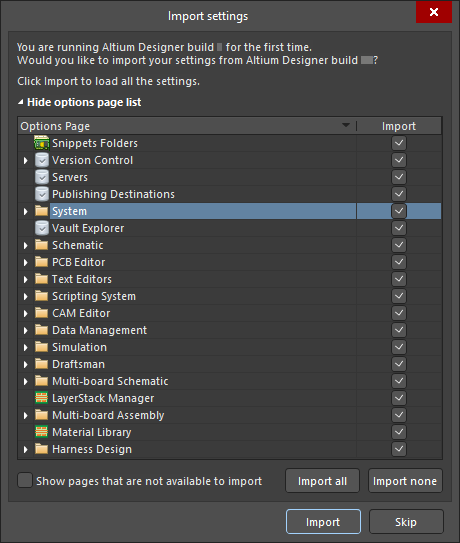
Task: Click the Import all button
Action: click(322, 481)
